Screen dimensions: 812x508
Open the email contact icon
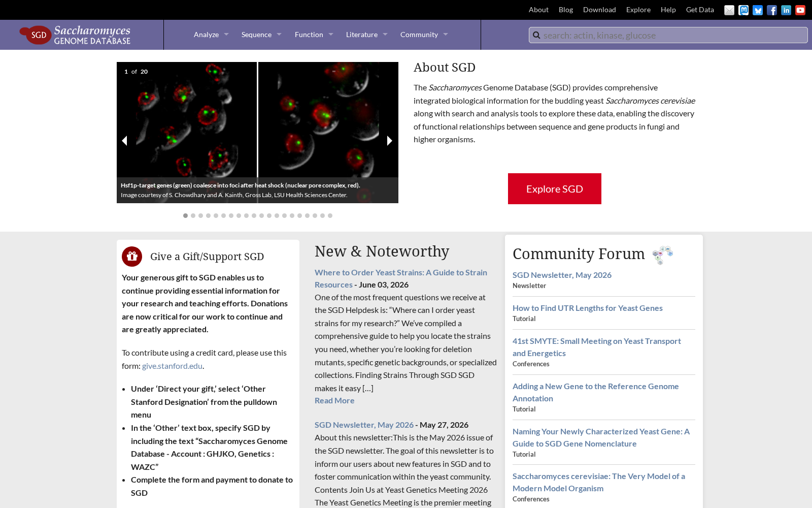click(x=729, y=10)
